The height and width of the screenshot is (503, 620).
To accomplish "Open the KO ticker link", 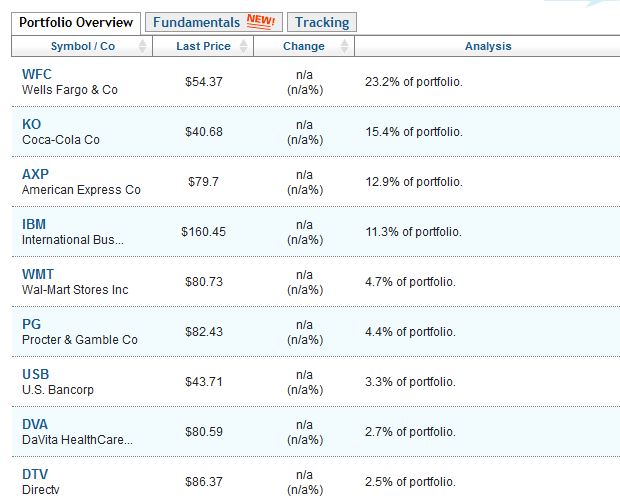I will pyautogui.click(x=32, y=124).
